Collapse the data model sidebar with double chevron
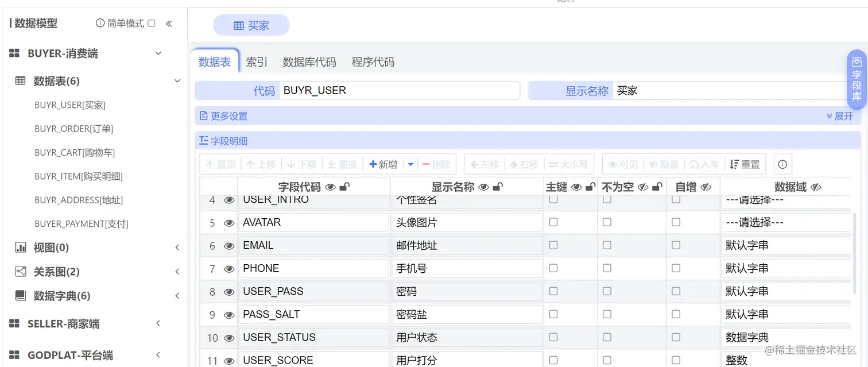This screenshot has width=868, height=367. [x=169, y=24]
